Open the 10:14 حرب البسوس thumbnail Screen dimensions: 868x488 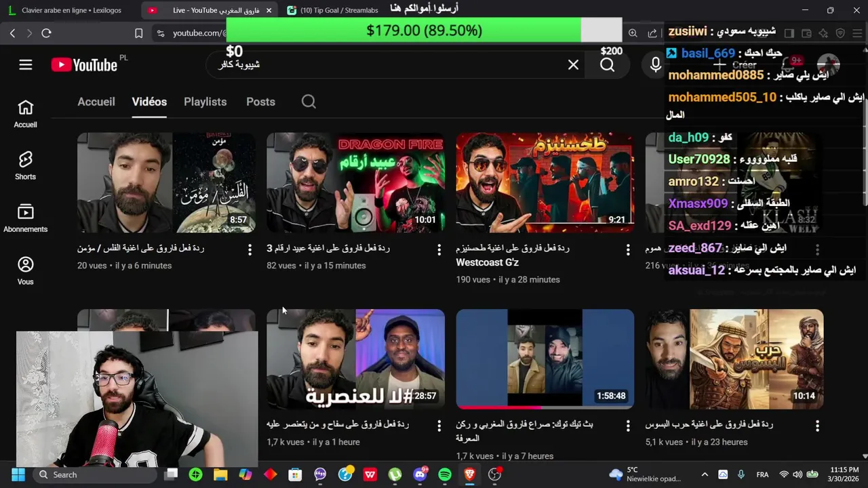(734, 359)
